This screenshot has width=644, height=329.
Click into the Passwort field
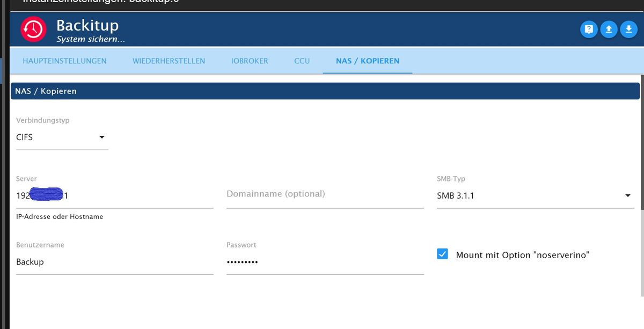[x=325, y=262]
